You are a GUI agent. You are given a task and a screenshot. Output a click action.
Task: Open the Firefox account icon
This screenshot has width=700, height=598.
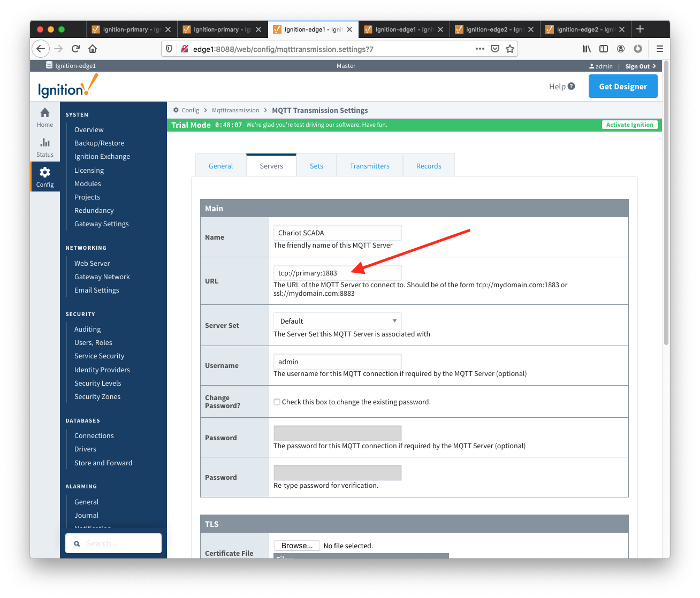click(621, 49)
